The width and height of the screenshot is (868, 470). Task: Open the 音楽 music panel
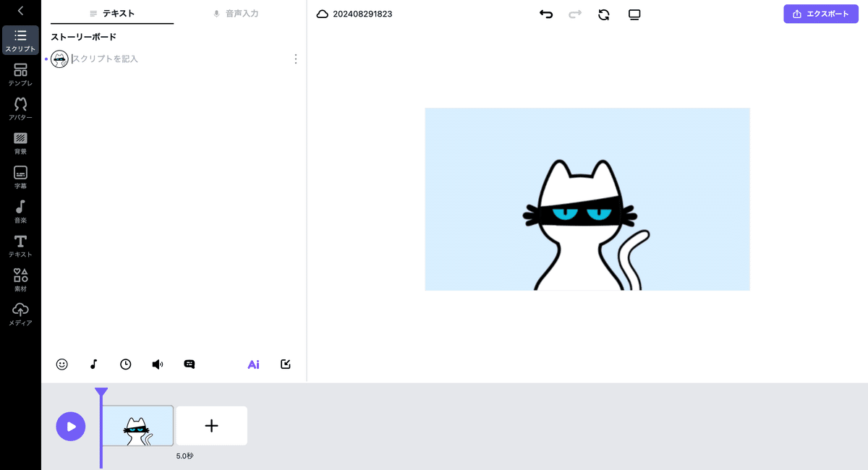pyautogui.click(x=20, y=212)
